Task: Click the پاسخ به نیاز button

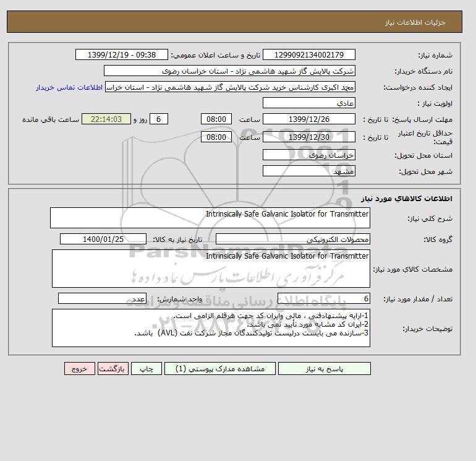Action: click(x=324, y=369)
